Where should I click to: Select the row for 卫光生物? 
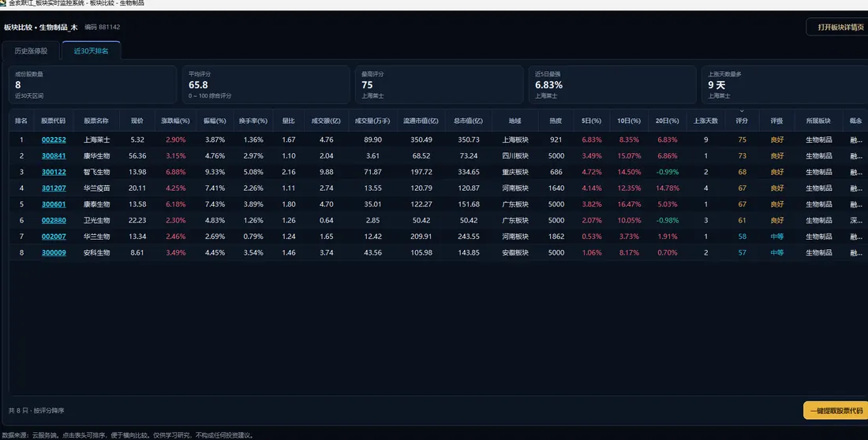[x=439, y=220]
